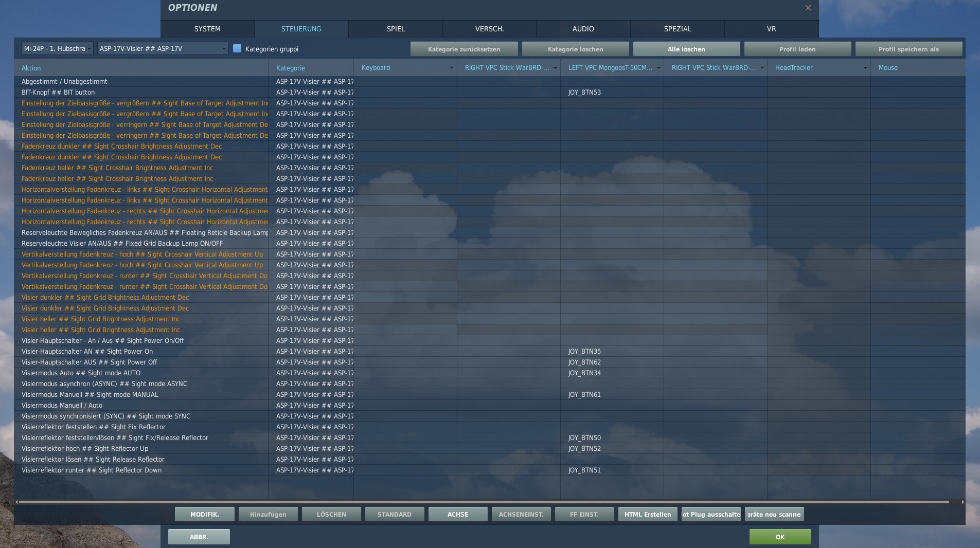Click the Profil laden button
Viewport: 980px width, 548px height.
798,49
